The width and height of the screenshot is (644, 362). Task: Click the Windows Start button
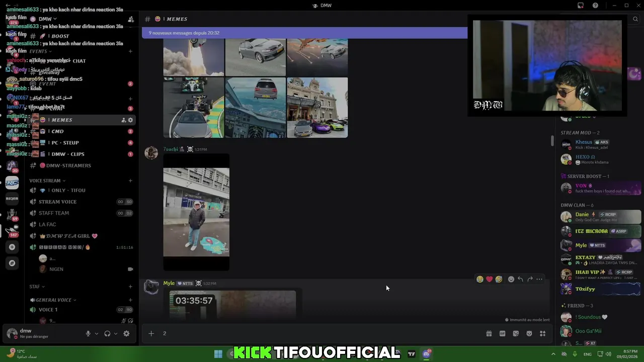click(218, 354)
